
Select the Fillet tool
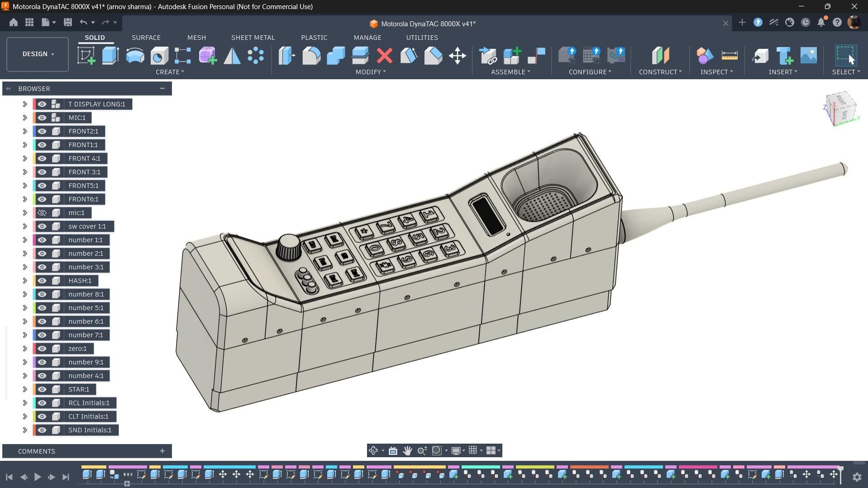[x=311, y=56]
